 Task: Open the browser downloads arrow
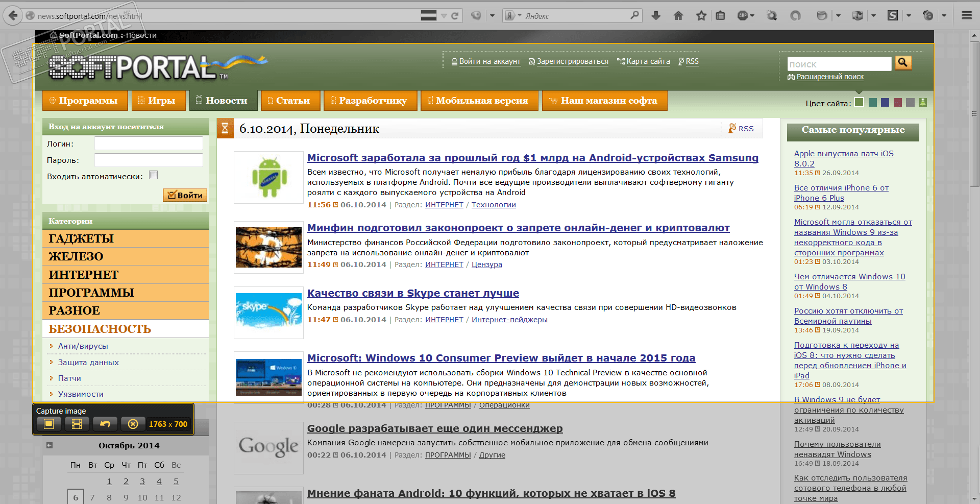coord(656,16)
